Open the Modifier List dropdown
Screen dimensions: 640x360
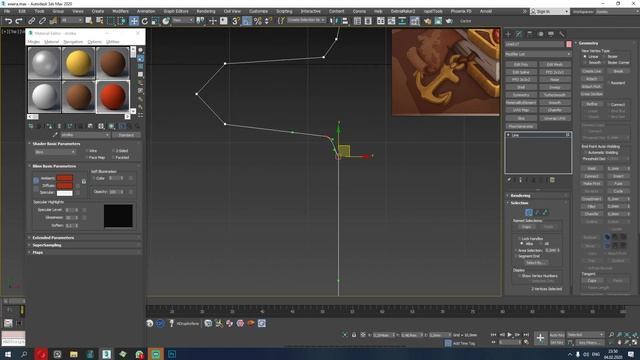(538, 54)
